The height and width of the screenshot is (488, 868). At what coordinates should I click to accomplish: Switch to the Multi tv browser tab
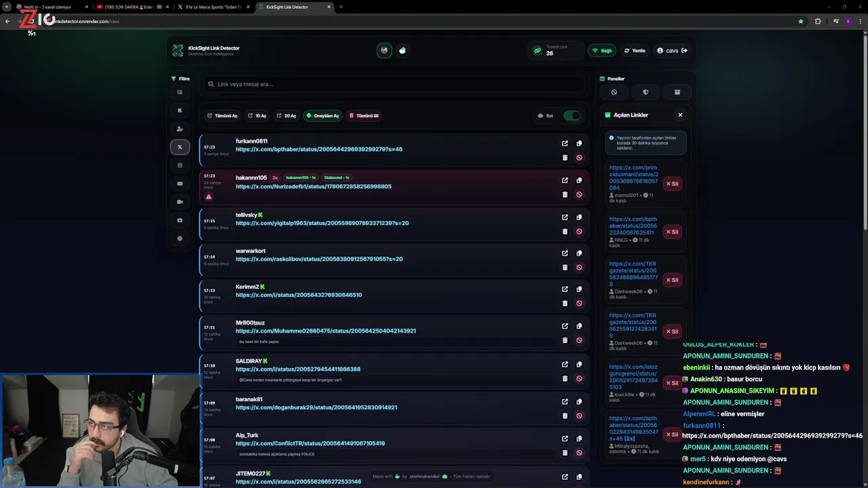[52, 7]
